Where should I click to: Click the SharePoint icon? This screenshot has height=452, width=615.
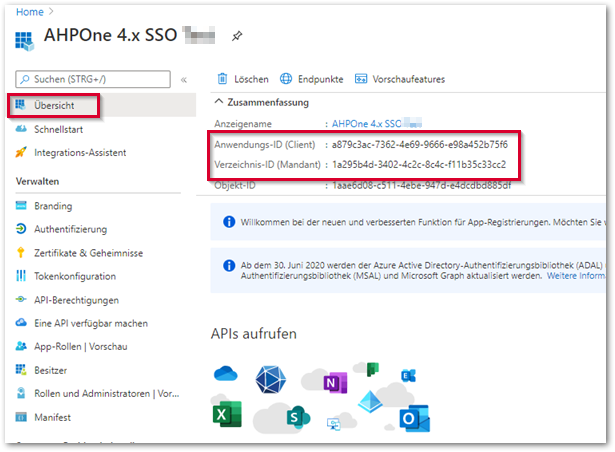(298, 417)
